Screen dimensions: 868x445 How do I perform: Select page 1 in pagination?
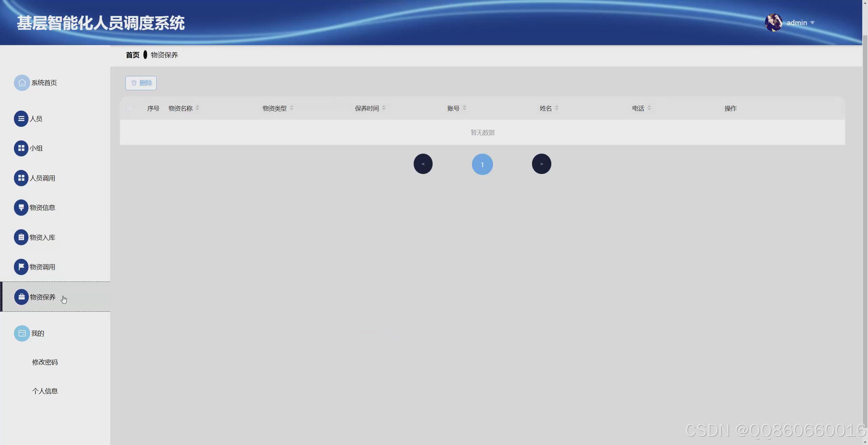coord(482,165)
